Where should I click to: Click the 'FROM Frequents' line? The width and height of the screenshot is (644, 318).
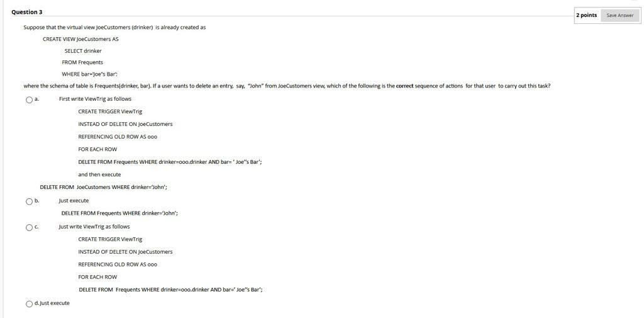(82, 62)
